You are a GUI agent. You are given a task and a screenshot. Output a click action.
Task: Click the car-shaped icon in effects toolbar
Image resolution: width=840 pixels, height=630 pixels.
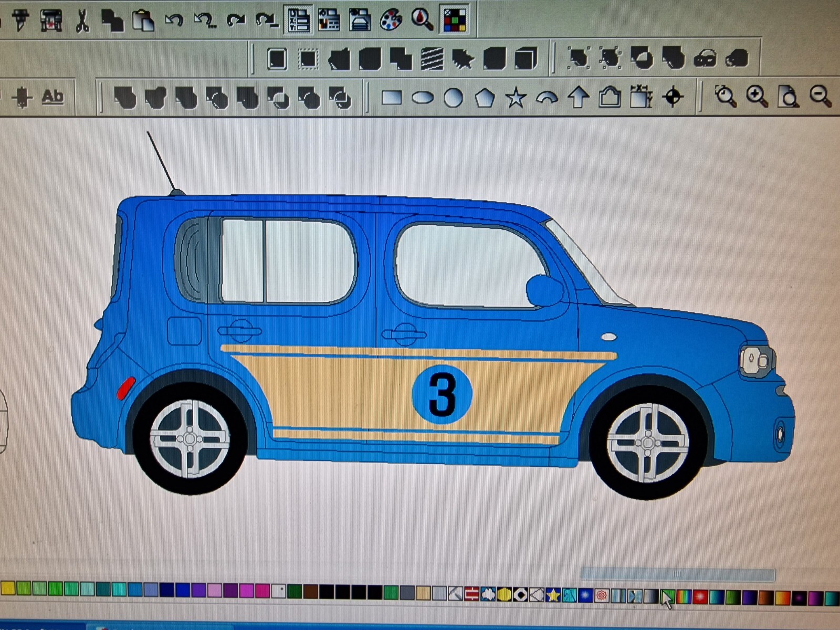[705, 58]
